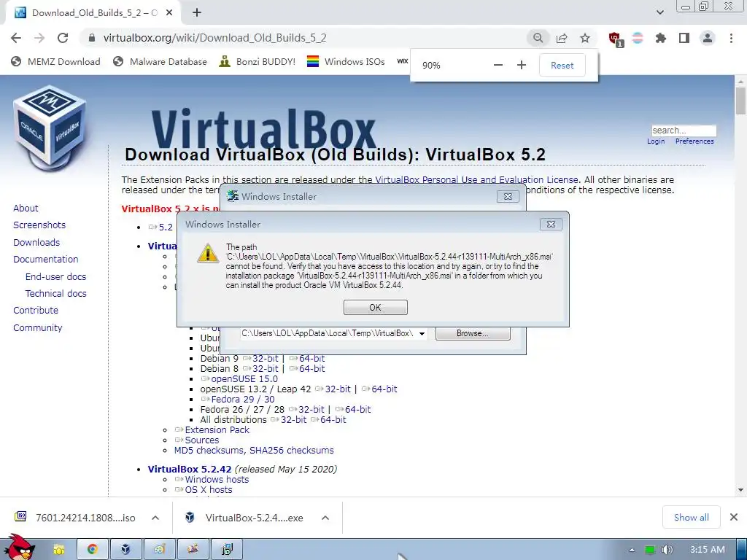
Task: Open Extensions puzzle icon
Action: [661, 38]
